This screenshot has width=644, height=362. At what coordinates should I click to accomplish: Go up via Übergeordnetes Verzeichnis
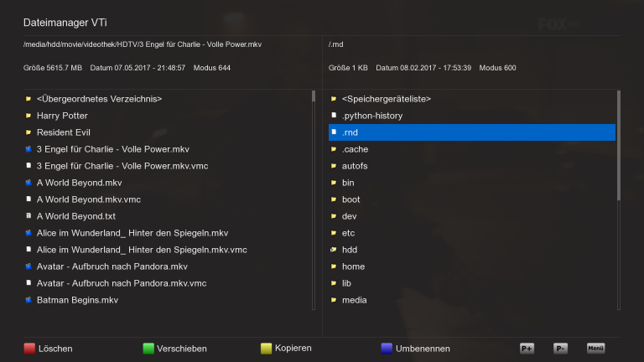tap(99, 99)
